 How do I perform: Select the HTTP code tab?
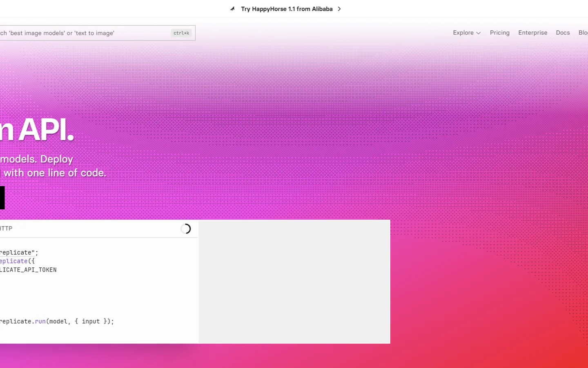6,229
